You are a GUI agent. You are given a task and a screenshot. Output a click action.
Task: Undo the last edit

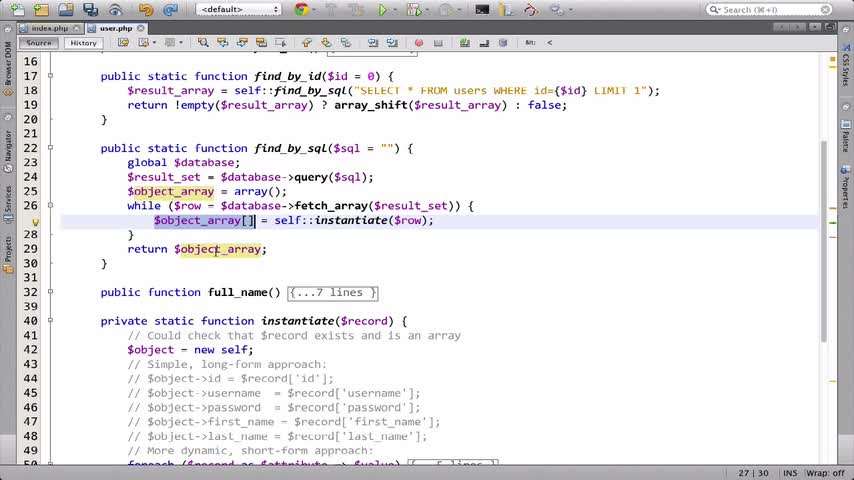(x=145, y=9)
